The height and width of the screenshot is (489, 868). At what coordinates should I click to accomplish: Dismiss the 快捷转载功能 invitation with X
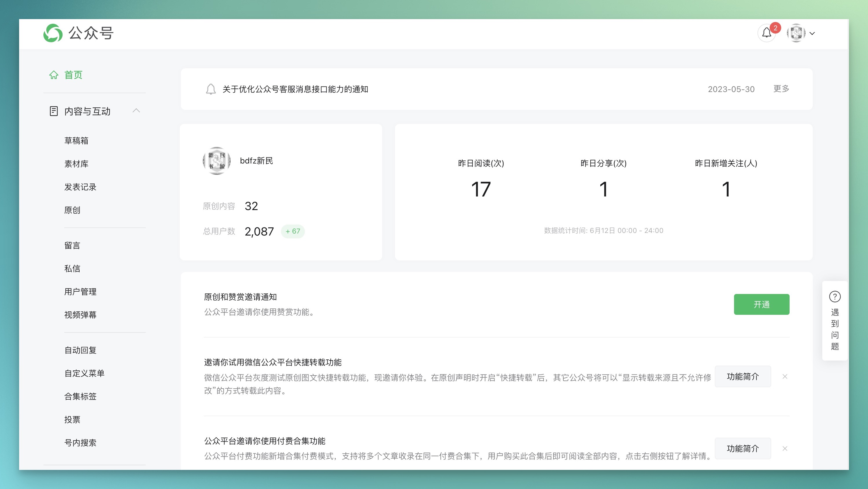[785, 376]
